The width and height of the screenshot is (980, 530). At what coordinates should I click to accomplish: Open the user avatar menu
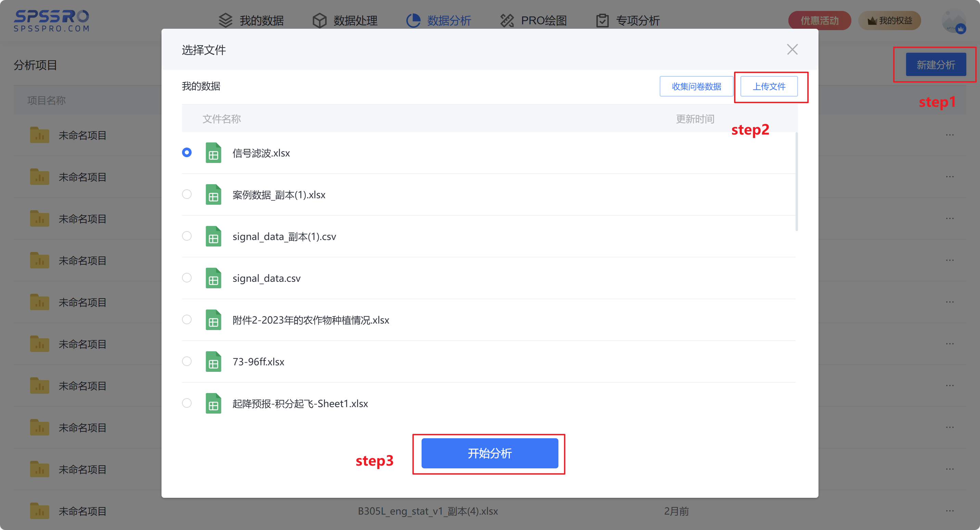pyautogui.click(x=954, y=21)
